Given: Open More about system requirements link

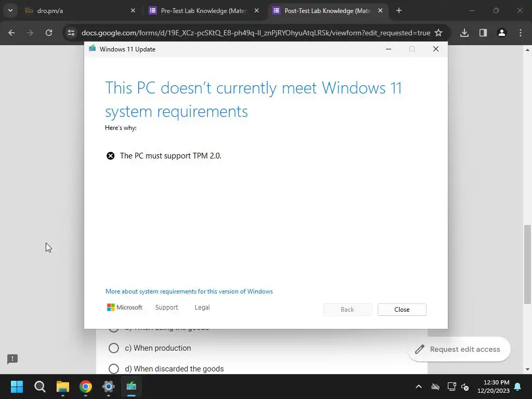Looking at the screenshot, I should point(189,291).
